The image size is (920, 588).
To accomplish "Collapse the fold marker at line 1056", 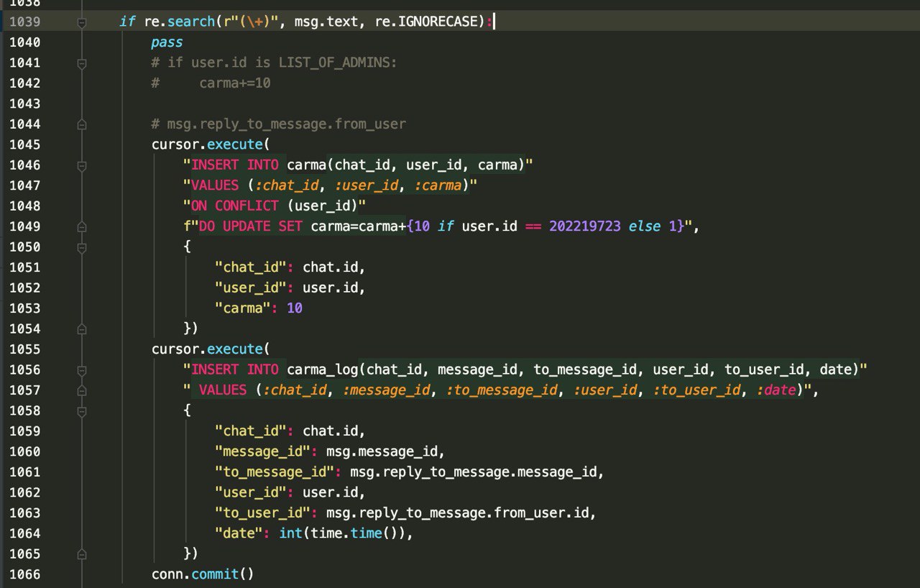I will [x=81, y=370].
